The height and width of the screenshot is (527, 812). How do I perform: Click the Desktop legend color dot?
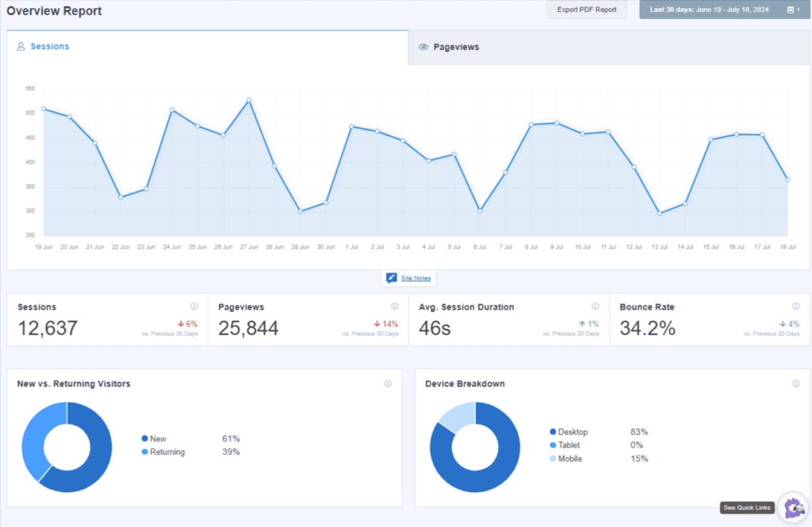click(x=553, y=432)
